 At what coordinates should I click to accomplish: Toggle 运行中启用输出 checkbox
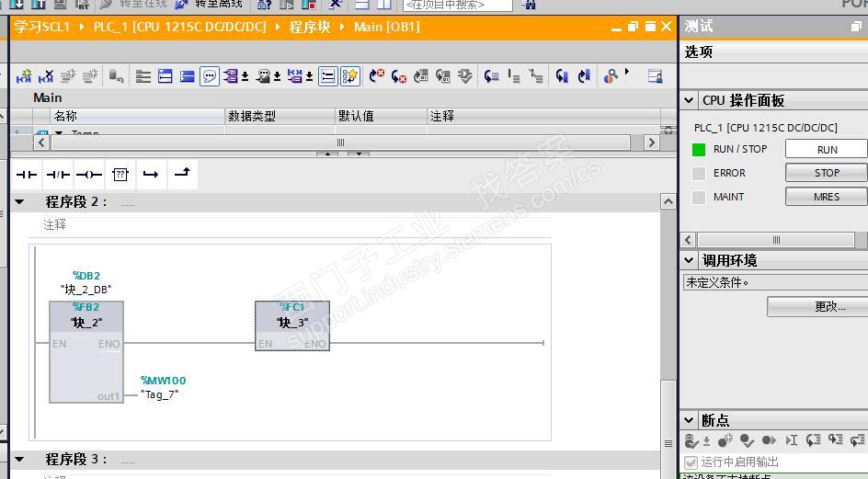pos(691,462)
